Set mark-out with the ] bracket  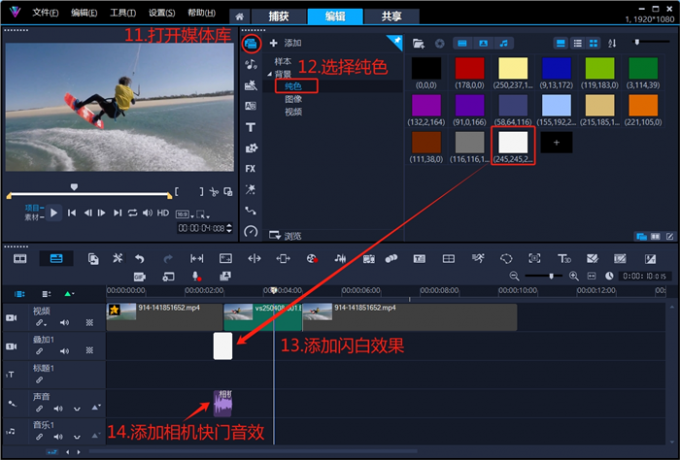click(201, 191)
